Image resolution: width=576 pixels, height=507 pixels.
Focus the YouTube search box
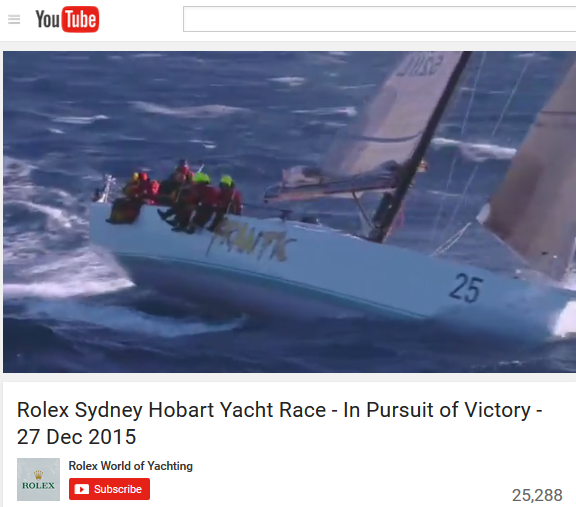[379, 19]
